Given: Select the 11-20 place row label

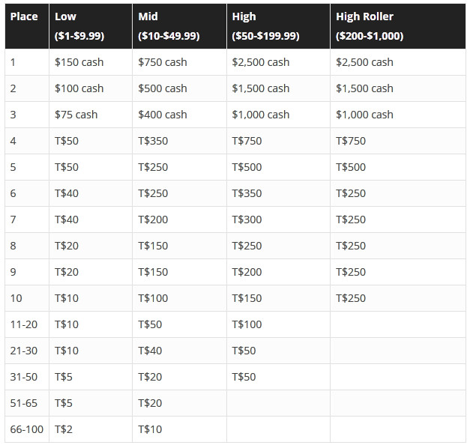Looking at the screenshot, I should click(27, 324).
